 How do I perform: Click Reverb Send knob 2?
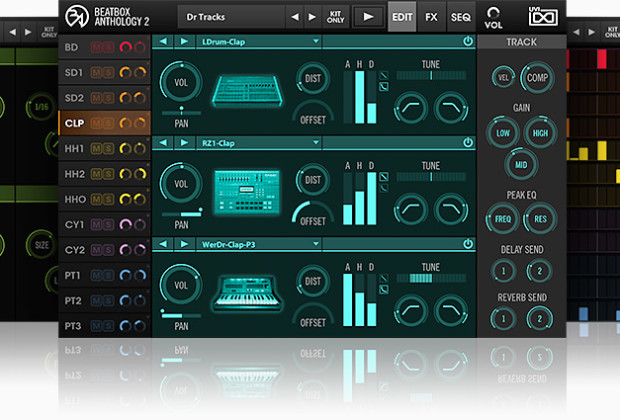pos(539,318)
